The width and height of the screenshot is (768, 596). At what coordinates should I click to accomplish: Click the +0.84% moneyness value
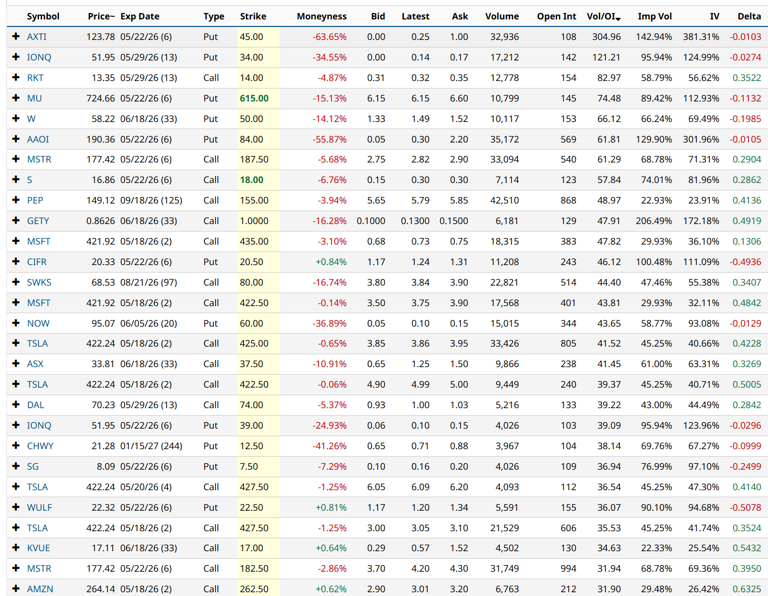coord(331,262)
